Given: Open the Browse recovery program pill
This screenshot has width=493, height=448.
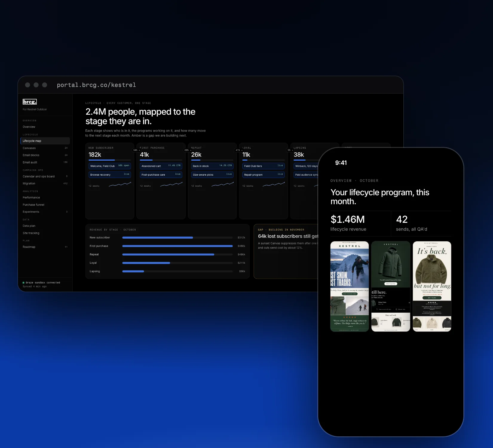Looking at the screenshot, I should coord(110,175).
